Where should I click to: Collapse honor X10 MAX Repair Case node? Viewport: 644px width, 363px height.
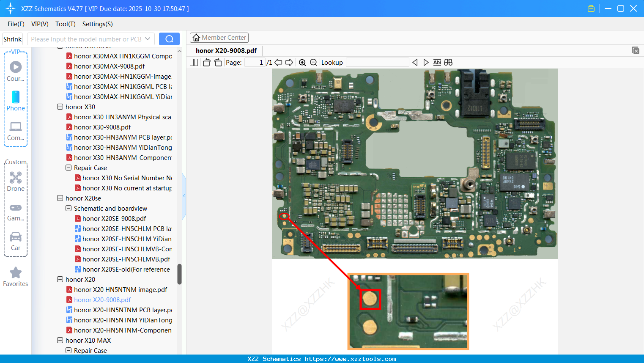click(x=69, y=351)
